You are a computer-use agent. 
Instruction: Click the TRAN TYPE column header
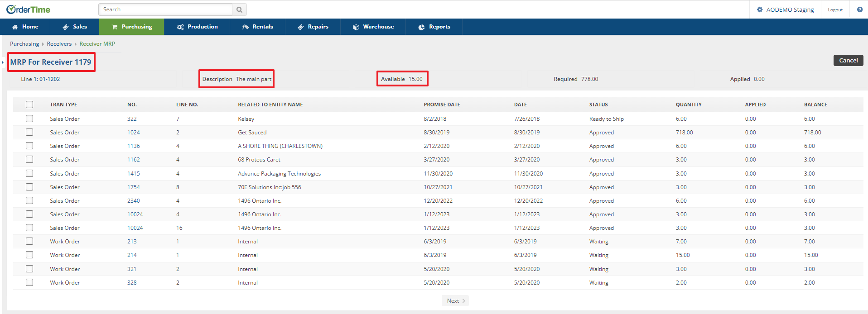click(x=63, y=105)
